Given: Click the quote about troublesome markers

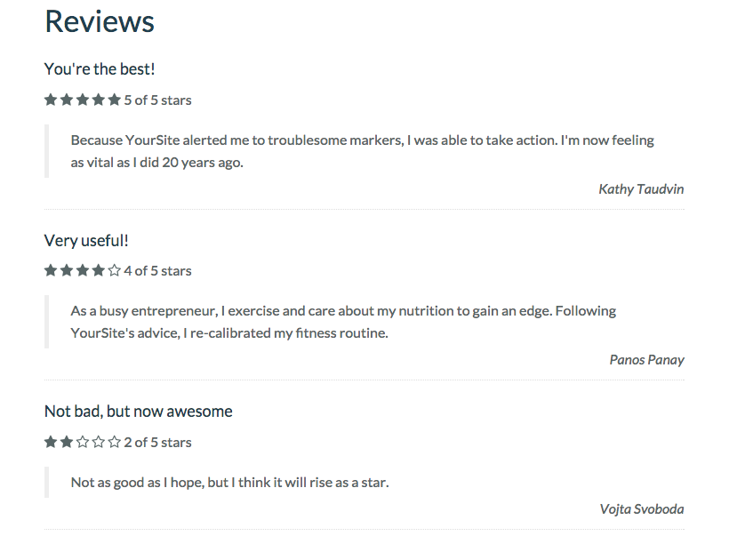Looking at the screenshot, I should pyautogui.click(x=363, y=151).
